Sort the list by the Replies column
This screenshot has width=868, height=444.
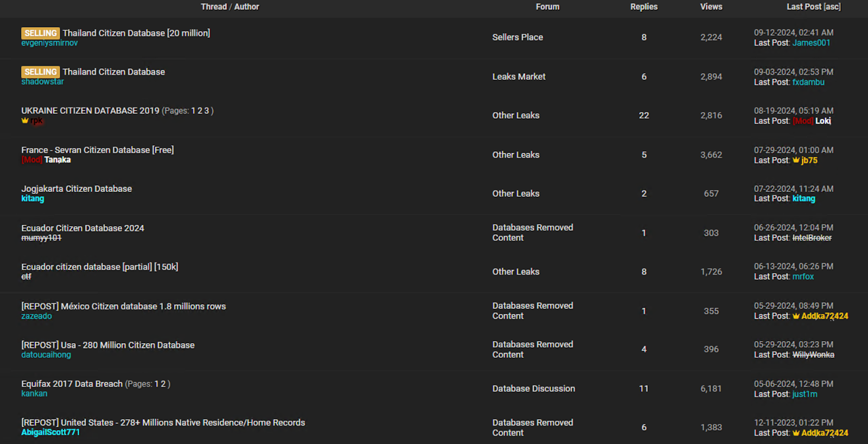643,7
